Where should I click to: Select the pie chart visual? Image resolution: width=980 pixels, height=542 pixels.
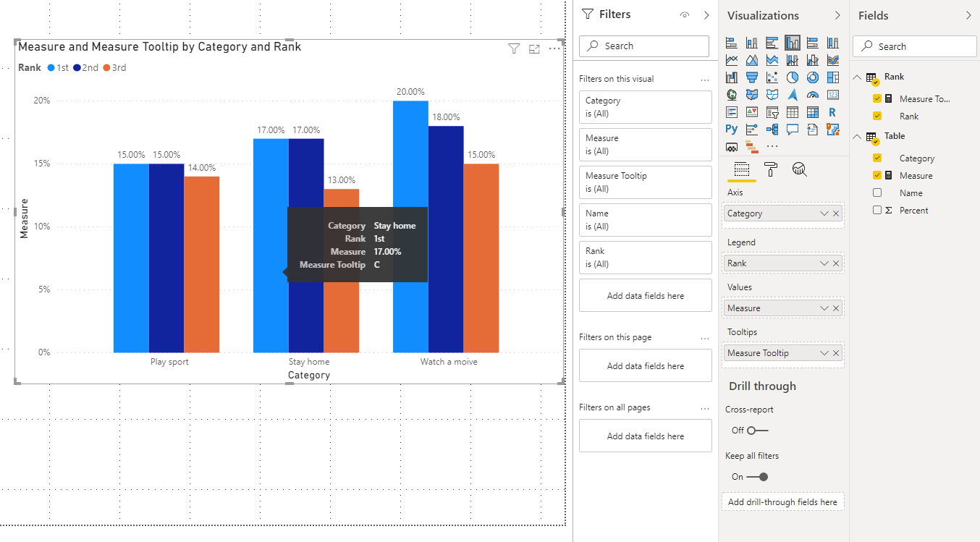tap(793, 77)
